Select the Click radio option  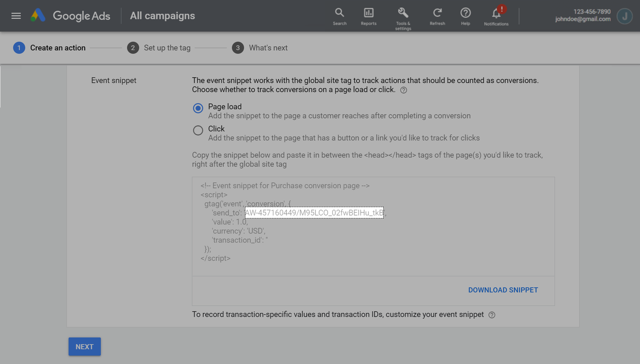pyautogui.click(x=198, y=130)
